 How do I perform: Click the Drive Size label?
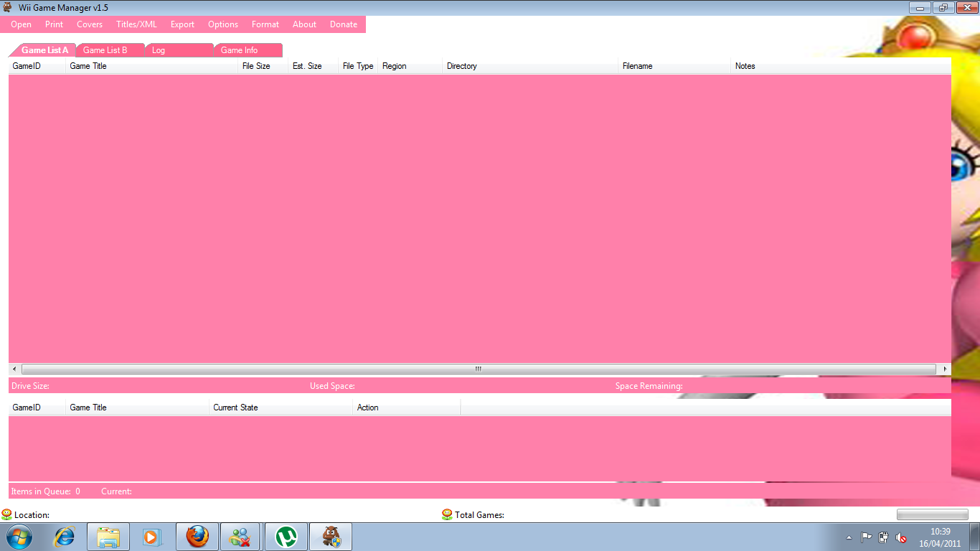click(x=30, y=386)
